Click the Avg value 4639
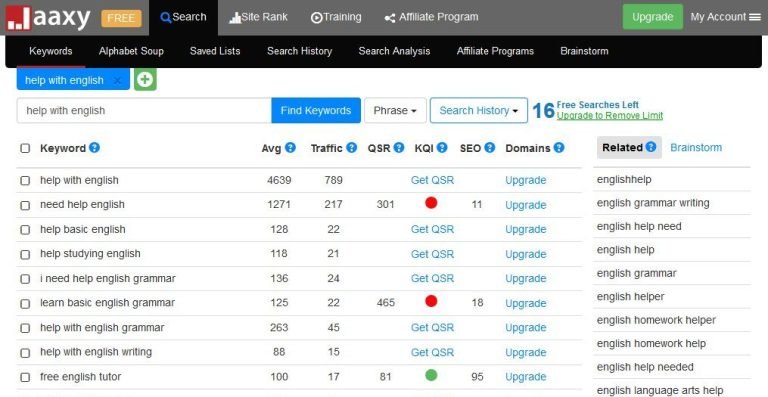 coord(279,180)
